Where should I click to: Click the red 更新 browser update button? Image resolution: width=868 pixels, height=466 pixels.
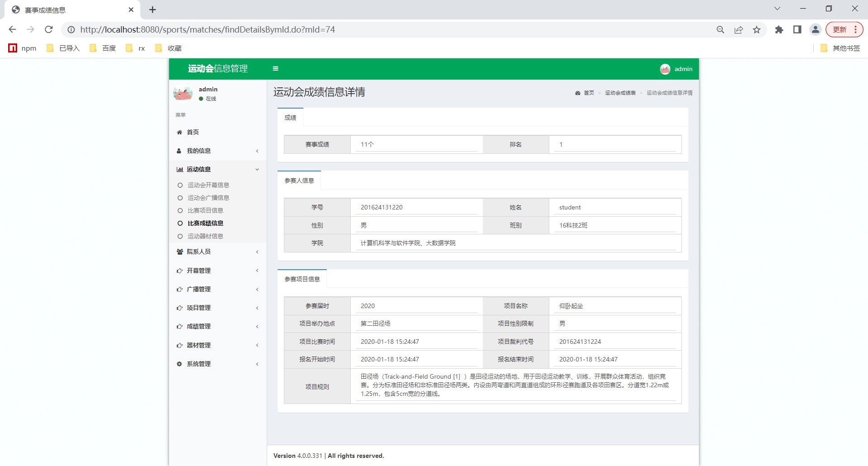pyautogui.click(x=844, y=29)
